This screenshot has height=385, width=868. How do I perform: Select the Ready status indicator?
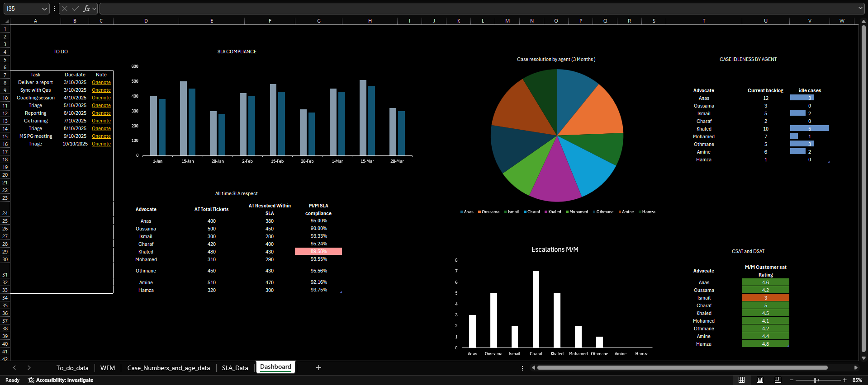pyautogui.click(x=13, y=380)
